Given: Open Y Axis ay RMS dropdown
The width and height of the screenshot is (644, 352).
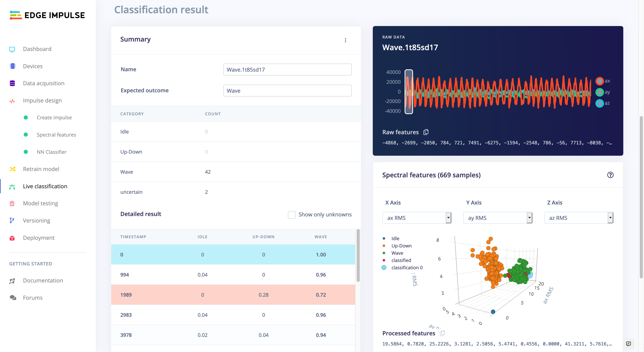Looking at the screenshot, I should (x=498, y=218).
